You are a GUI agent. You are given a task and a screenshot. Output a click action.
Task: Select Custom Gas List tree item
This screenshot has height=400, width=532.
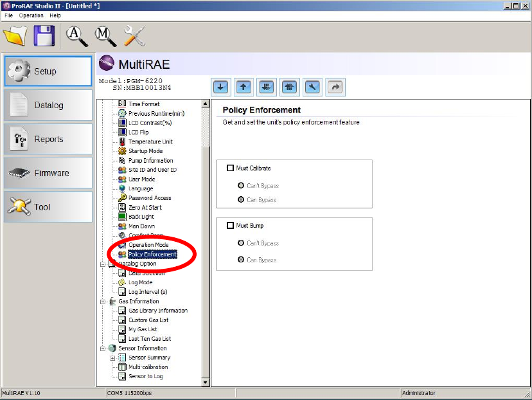pos(148,320)
